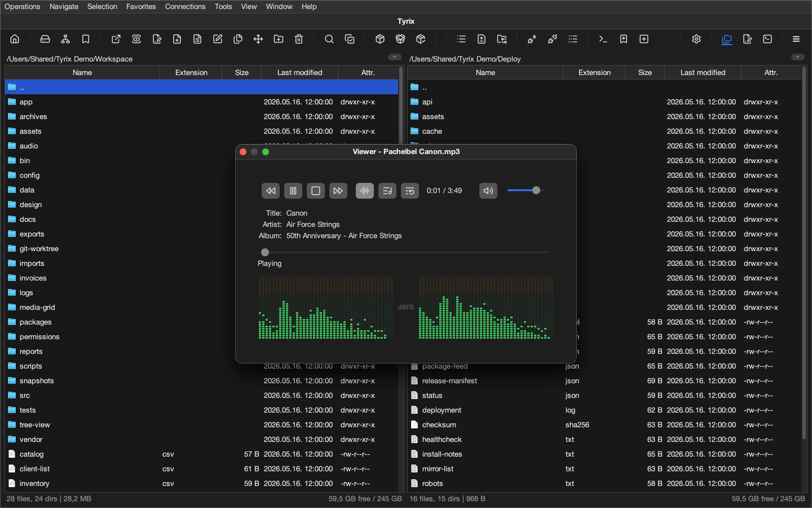Click the edit file pencil-document icon

(x=157, y=39)
